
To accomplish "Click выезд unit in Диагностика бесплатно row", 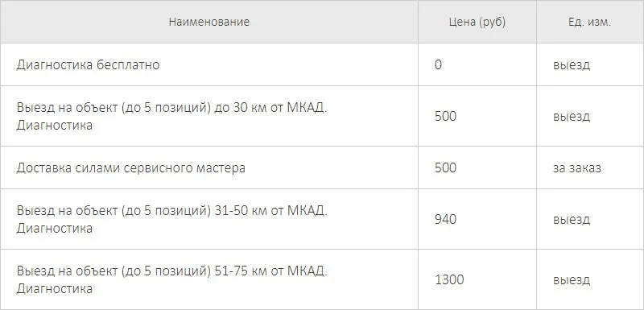I will [572, 65].
